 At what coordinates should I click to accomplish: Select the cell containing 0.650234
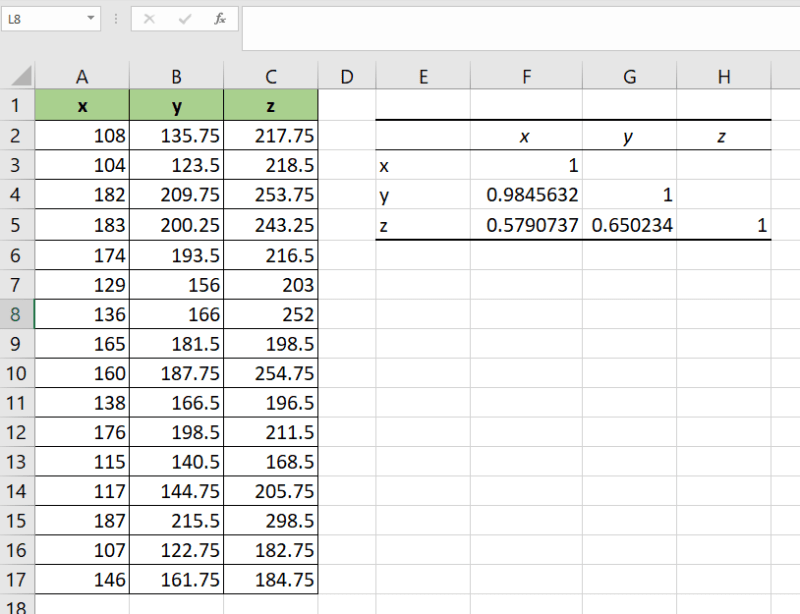coord(629,225)
